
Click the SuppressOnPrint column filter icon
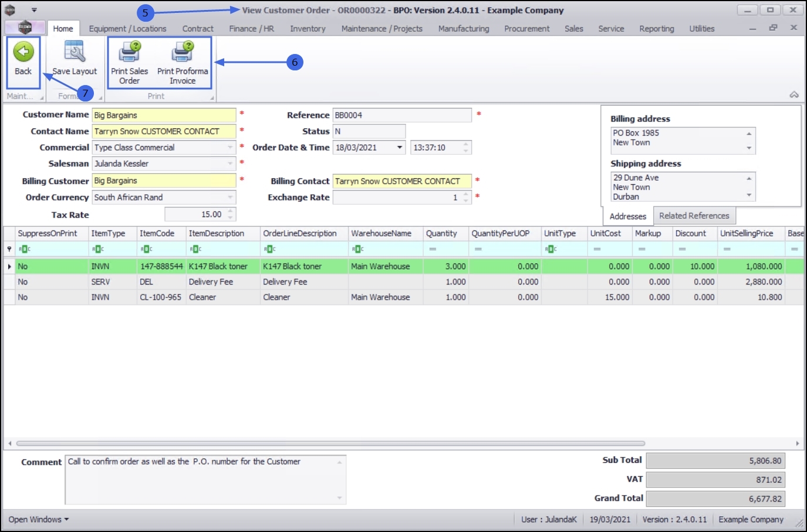tap(25, 249)
